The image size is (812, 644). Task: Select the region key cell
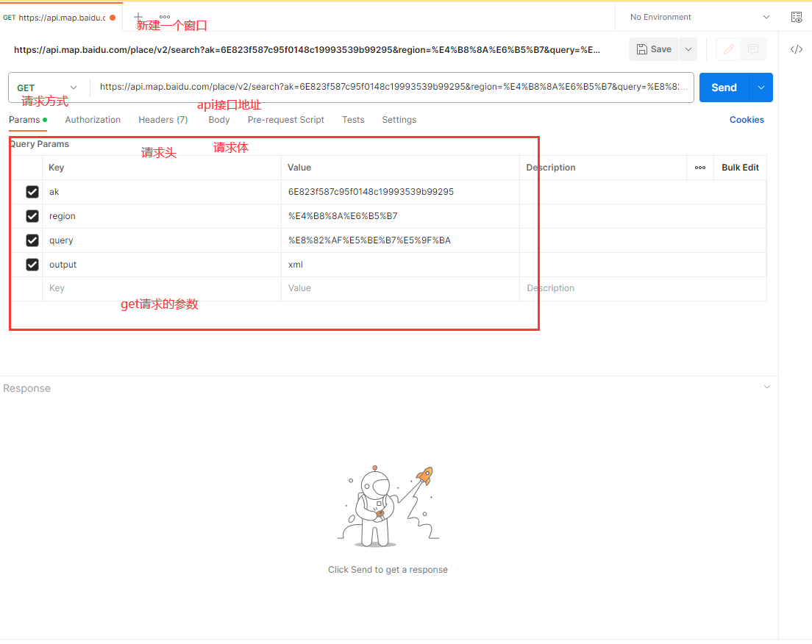(x=162, y=216)
